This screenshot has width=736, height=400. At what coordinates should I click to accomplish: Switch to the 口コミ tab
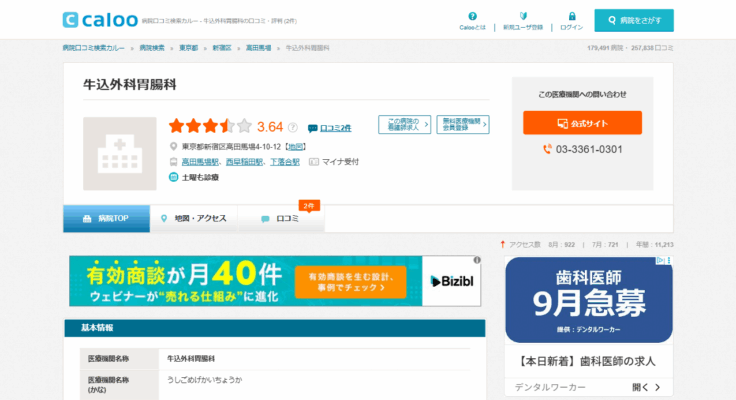[x=281, y=218]
